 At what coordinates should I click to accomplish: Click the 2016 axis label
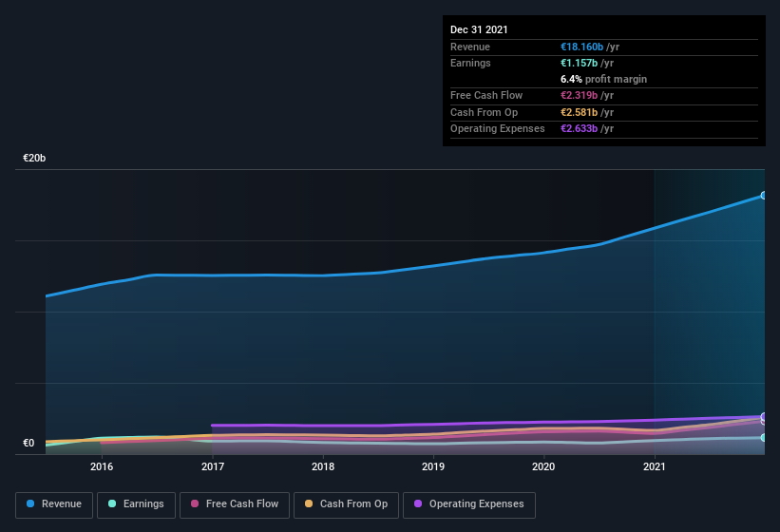click(102, 466)
